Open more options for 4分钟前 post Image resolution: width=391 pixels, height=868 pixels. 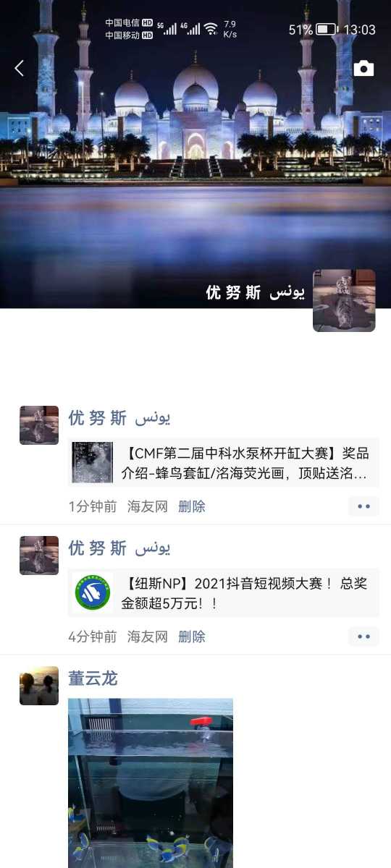(363, 637)
